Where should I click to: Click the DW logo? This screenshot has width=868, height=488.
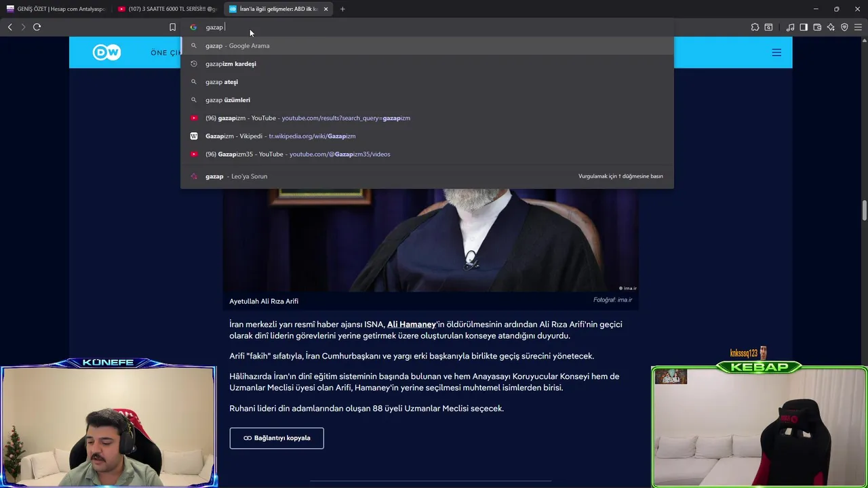point(106,52)
